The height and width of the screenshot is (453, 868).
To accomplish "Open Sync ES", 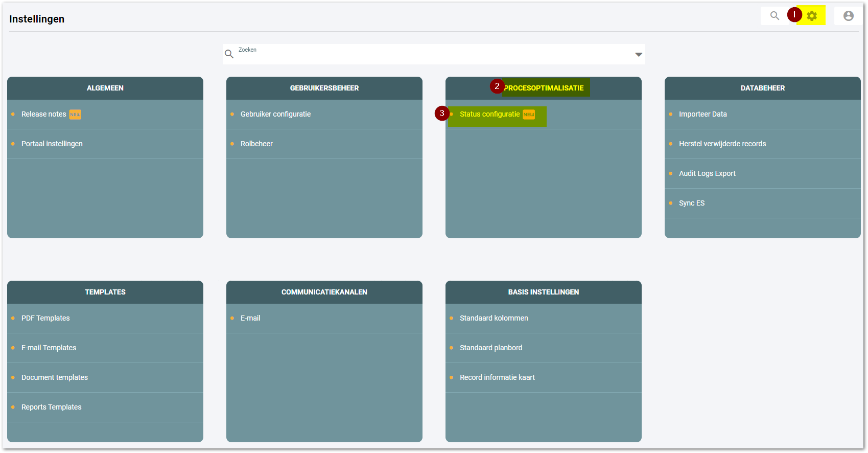I will pos(692,203).
